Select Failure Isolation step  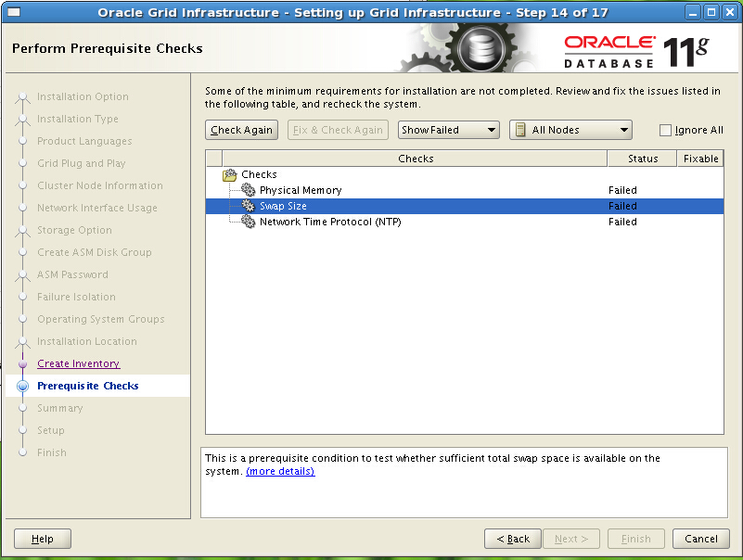coord(76,297)
